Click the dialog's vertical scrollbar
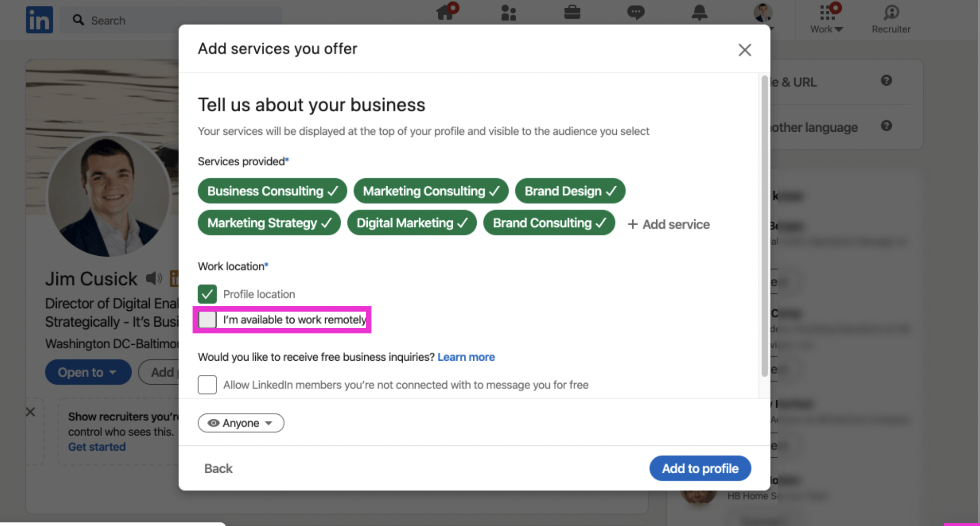The height and width of the screenshot is (526, 980). click(x=764, y=227)
